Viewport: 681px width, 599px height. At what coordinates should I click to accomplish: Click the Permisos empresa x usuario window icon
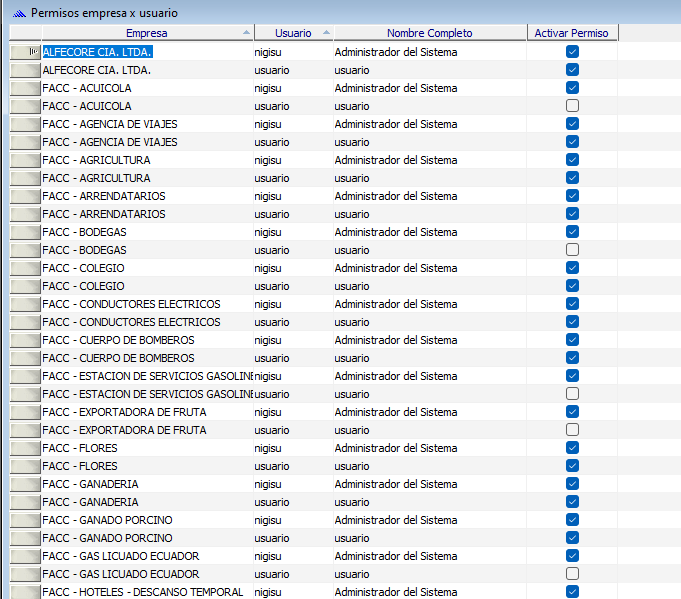coord(18,13)
